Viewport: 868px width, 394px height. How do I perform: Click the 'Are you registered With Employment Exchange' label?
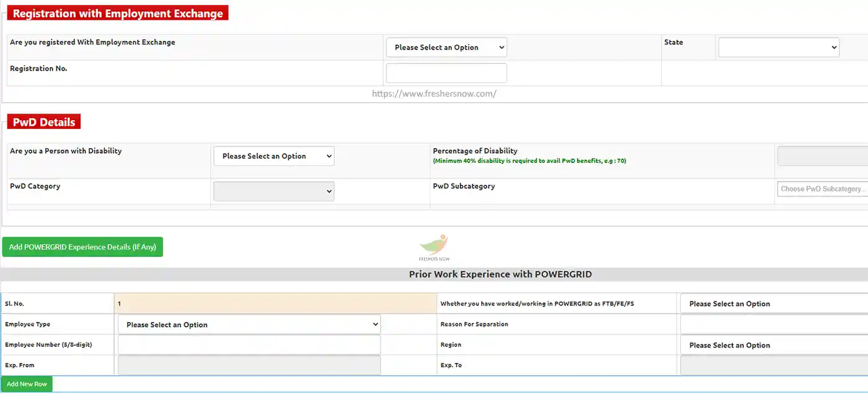pyautogui.click(x=92, y=42)
